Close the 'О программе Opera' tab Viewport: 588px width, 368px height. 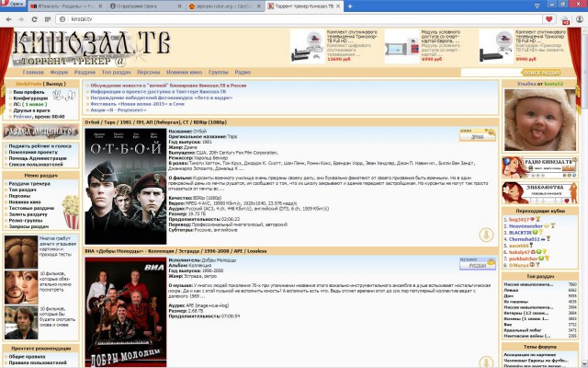(x=180, y=6)
